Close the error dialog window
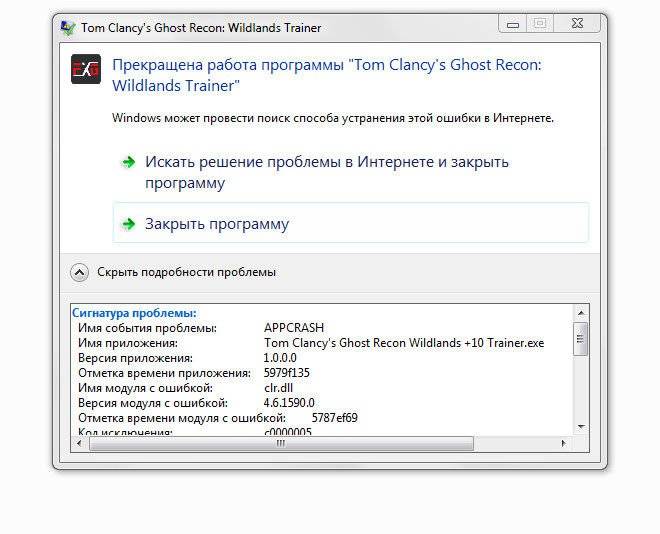The height and width of the screenshot is (534, 660). pos(577,24)
